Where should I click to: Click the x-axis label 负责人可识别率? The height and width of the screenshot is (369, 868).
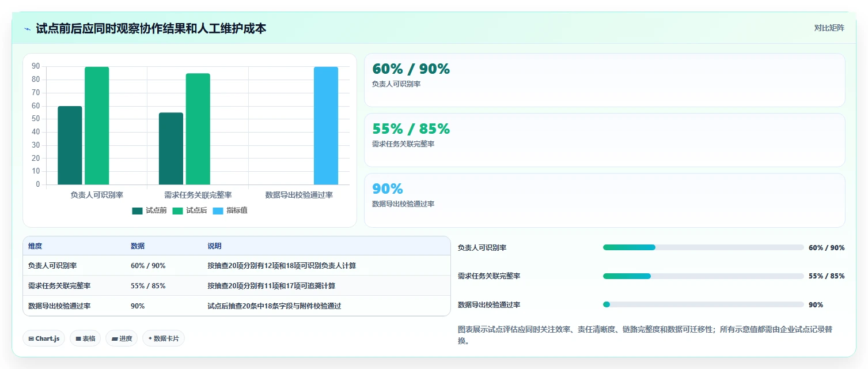[97, 195]
